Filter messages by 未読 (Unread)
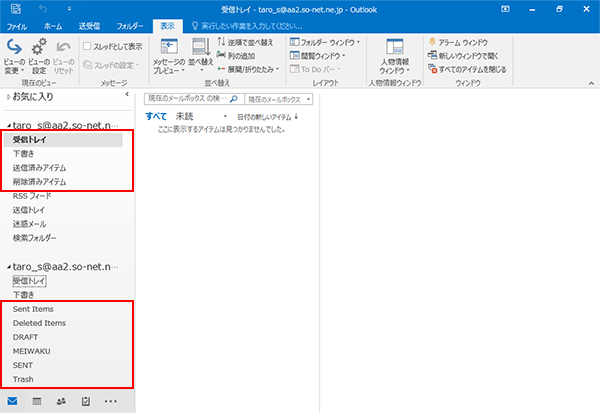This screenshot has height=413, width=600. [184, 116]
